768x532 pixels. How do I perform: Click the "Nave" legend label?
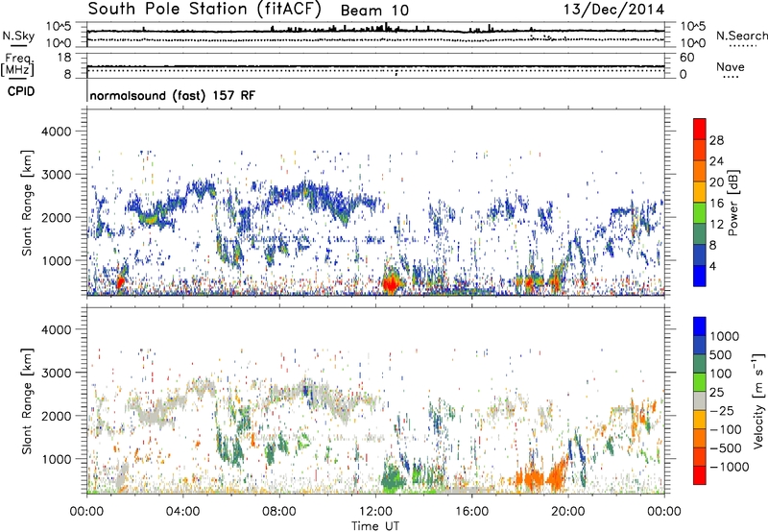click(x=731, y=66)
